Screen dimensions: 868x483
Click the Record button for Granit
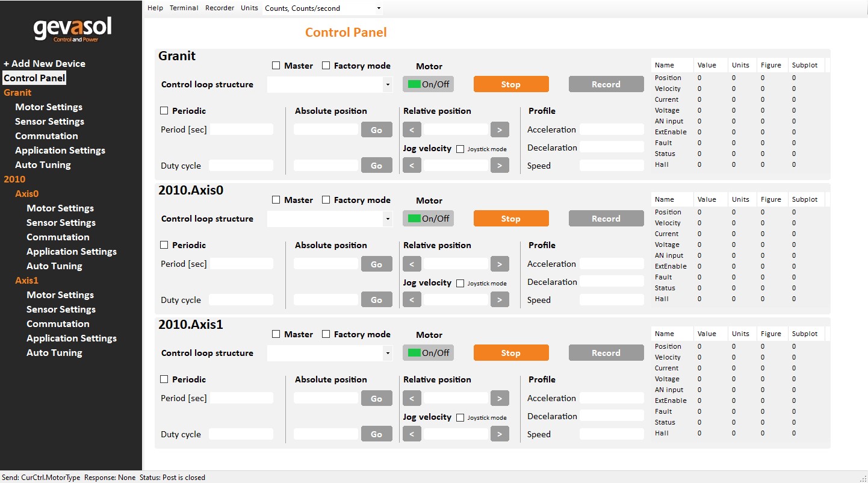[x=606, y=84]
